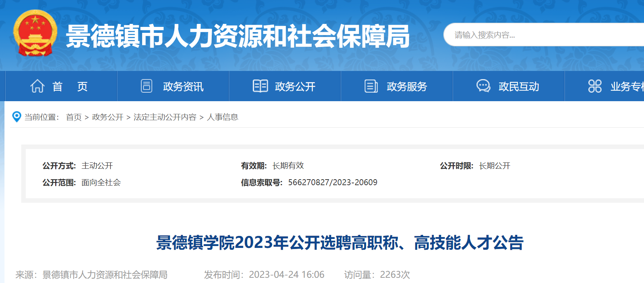Click the location pin icon
This screenshot has width=644, height=283.
17,116
